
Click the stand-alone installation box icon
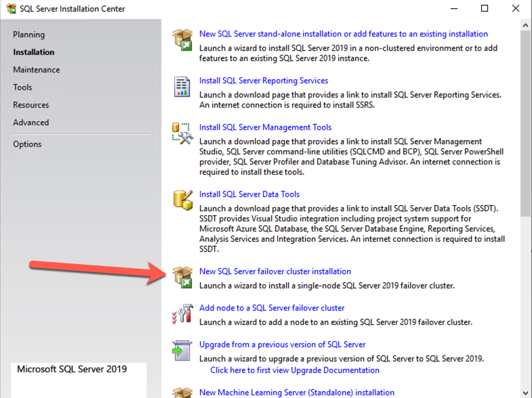[182, 40]
